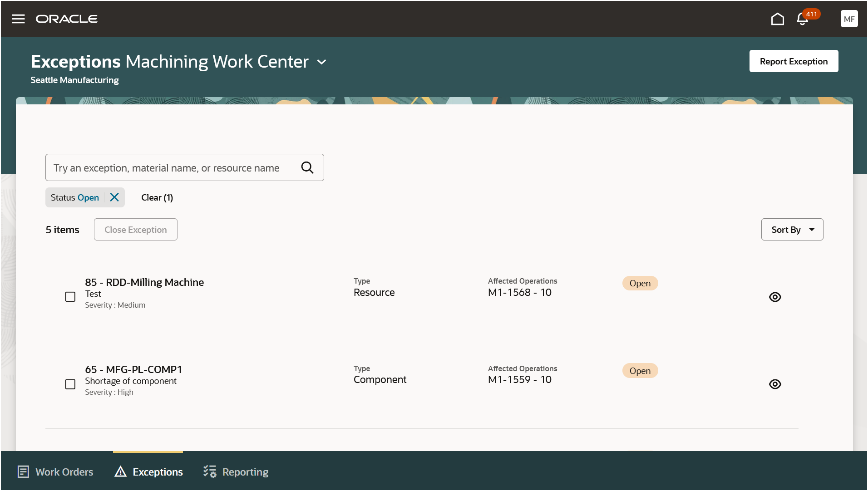Select affected operation M1-1568 - 10
868x491 pixels.
tap(520, 293)
